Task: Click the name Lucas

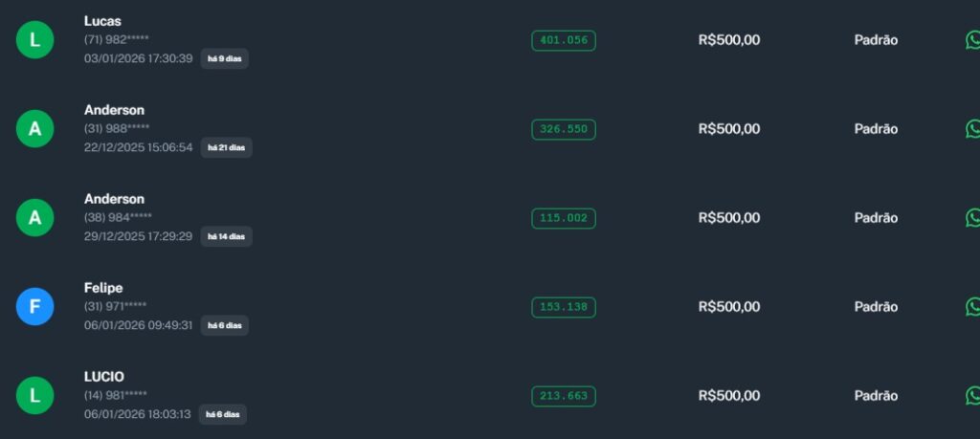Action: [x=102, y=21]
